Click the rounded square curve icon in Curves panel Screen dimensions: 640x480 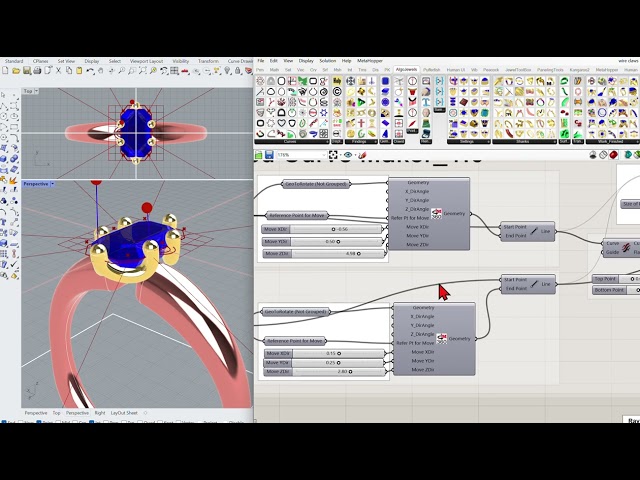282,81
